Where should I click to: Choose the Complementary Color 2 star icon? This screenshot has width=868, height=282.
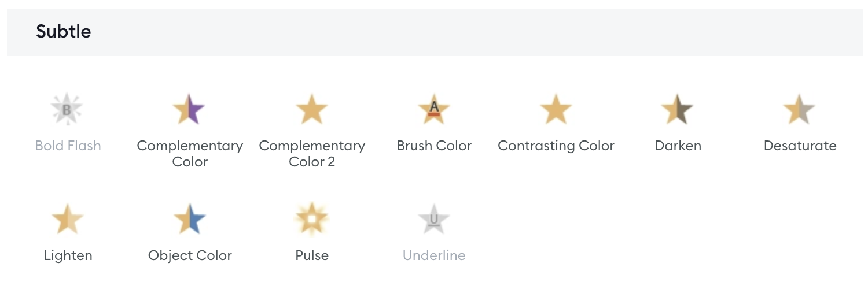pyautogui.click(x=312, y=109)
